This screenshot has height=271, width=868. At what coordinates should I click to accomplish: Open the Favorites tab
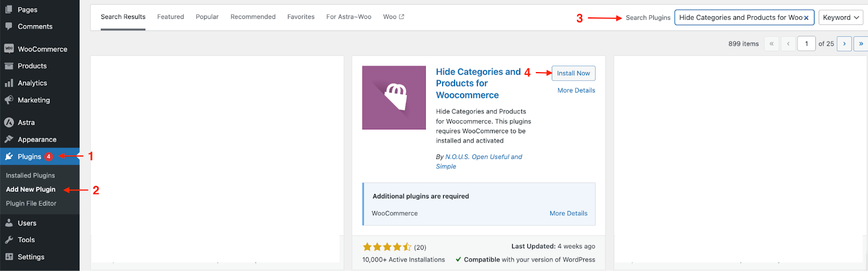tap(301, 17)
